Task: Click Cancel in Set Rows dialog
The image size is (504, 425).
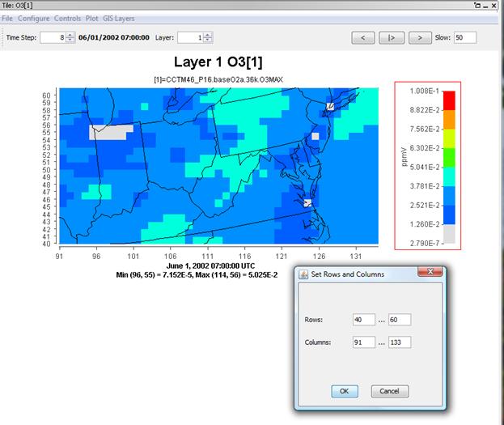Action: click(390, 391)
